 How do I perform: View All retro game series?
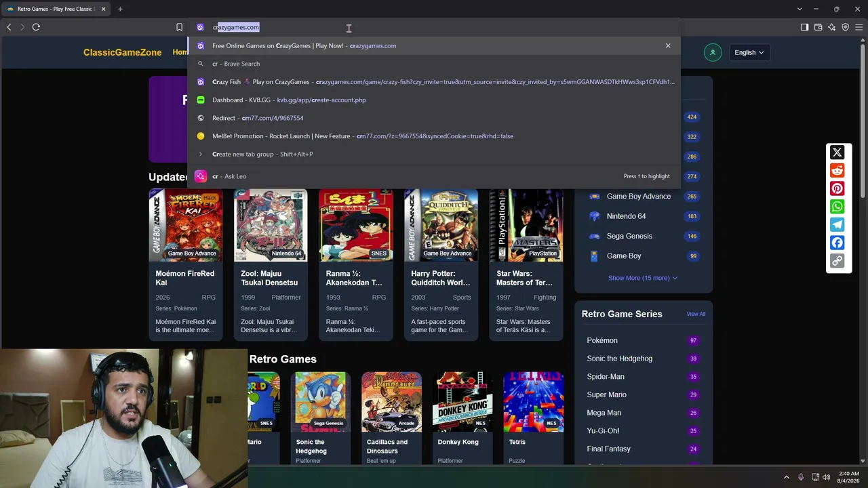tap(696, 314)
